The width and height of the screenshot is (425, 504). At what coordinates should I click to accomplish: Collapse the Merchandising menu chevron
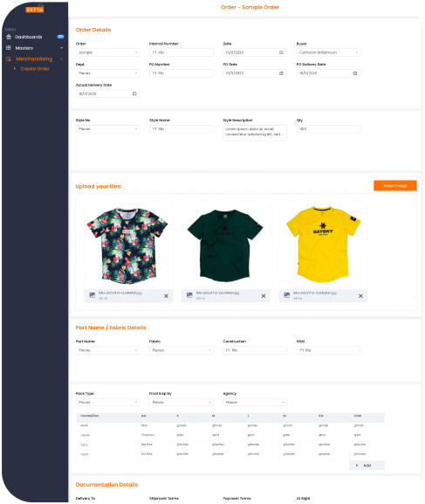[x=61, y=59]
